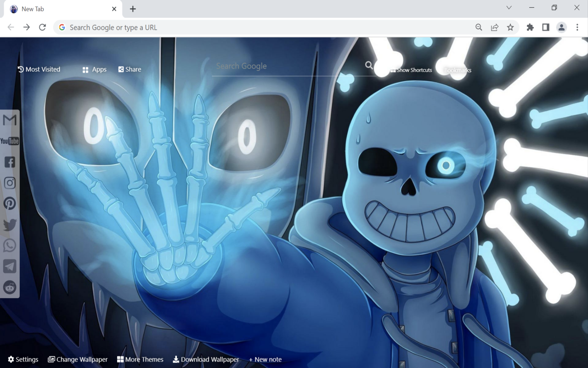Screen dimensions: 588x368
Task: Open Gmail from the sidebar
Action: point(10,120)
